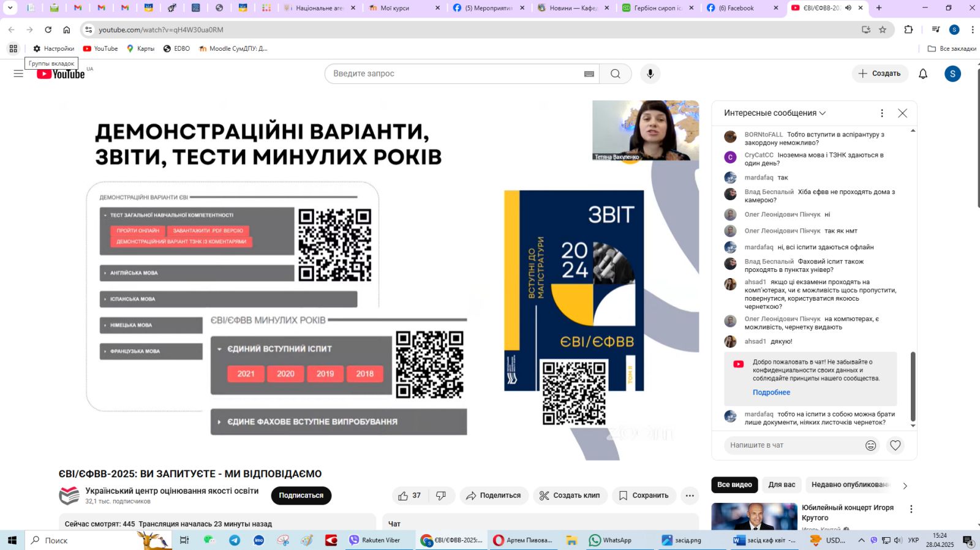Open Windows Task View

(184, 540)
